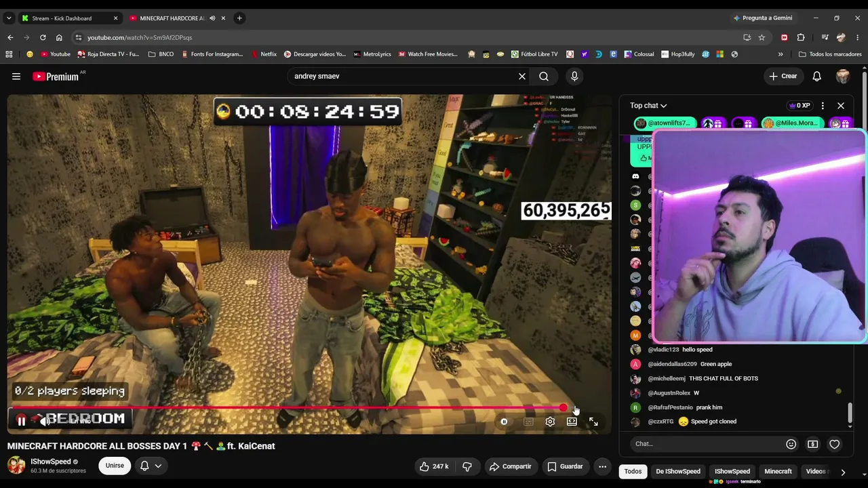
Task: Send a Super Chat via money icon
Action: 812,444
